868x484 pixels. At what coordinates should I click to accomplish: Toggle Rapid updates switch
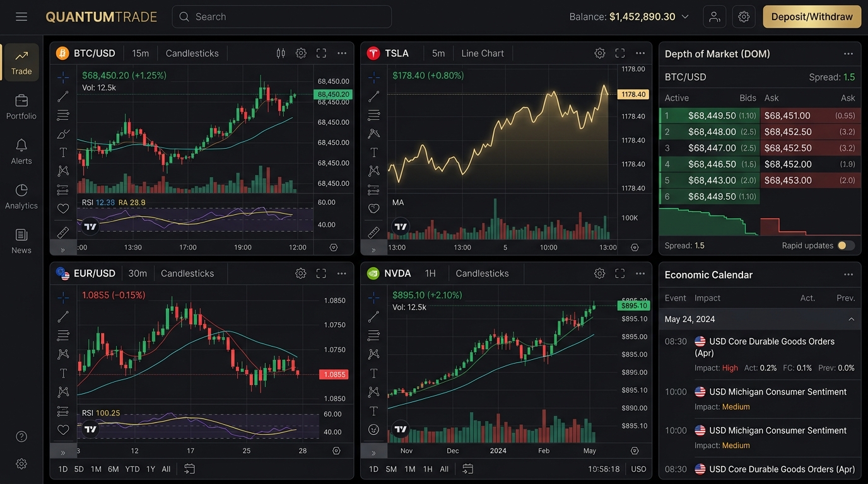846,246
